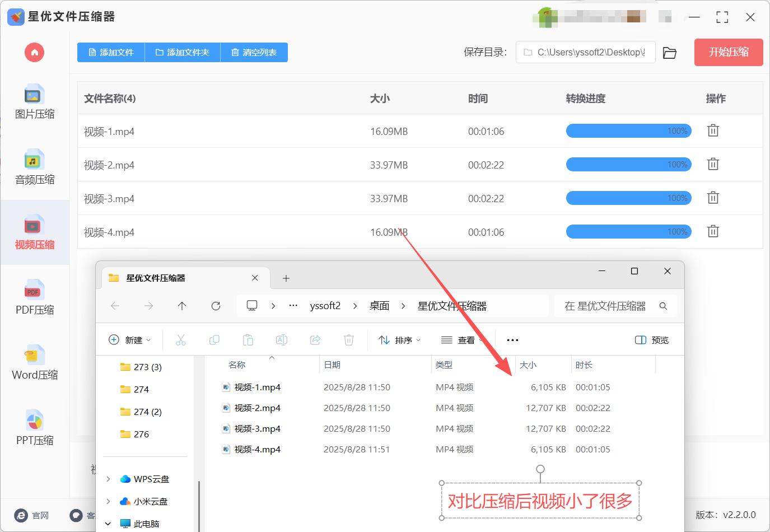Toggle the 预览 preview pane
This screenshot has width=770, height=532.
(651, 340)
